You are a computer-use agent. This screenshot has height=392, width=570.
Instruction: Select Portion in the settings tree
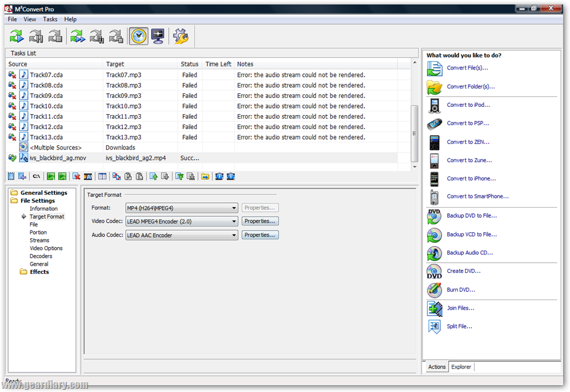[x=38, y=232]
